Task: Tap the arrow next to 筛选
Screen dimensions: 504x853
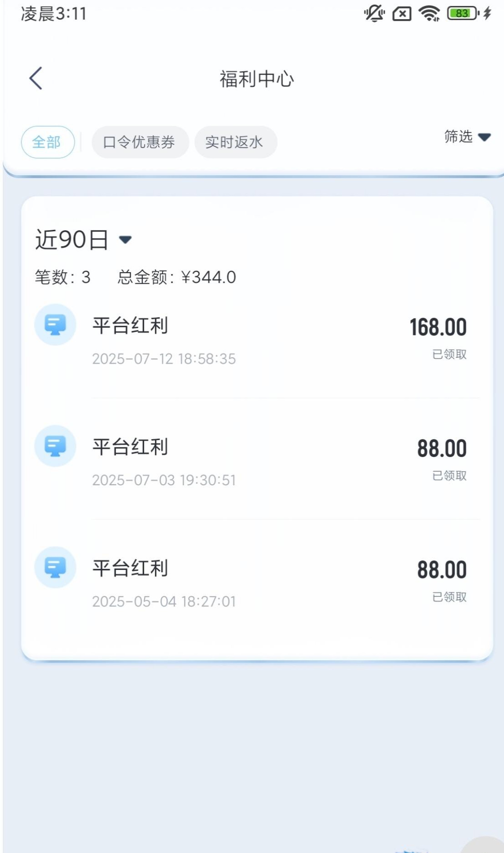Action: tap(485, 137)
